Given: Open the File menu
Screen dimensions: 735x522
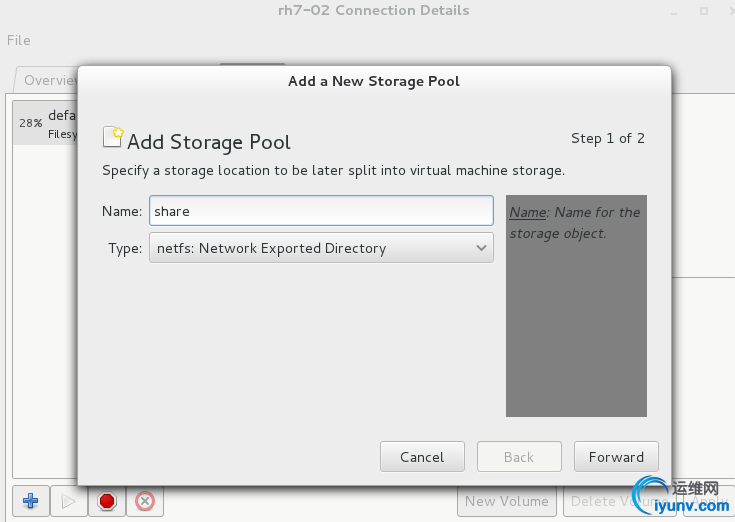Looking at the screenshot, I should point(19,40).
